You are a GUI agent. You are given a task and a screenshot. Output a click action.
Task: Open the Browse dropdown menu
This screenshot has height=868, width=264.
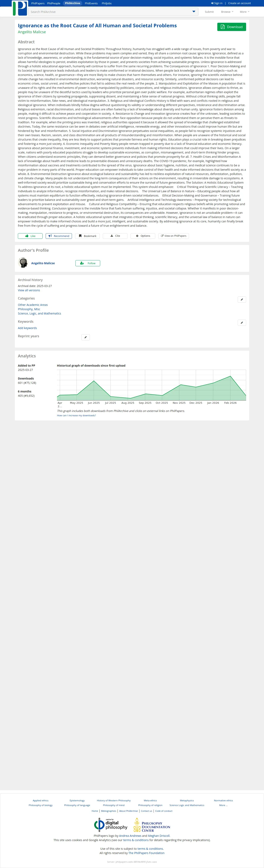click(x=227, y=12)
